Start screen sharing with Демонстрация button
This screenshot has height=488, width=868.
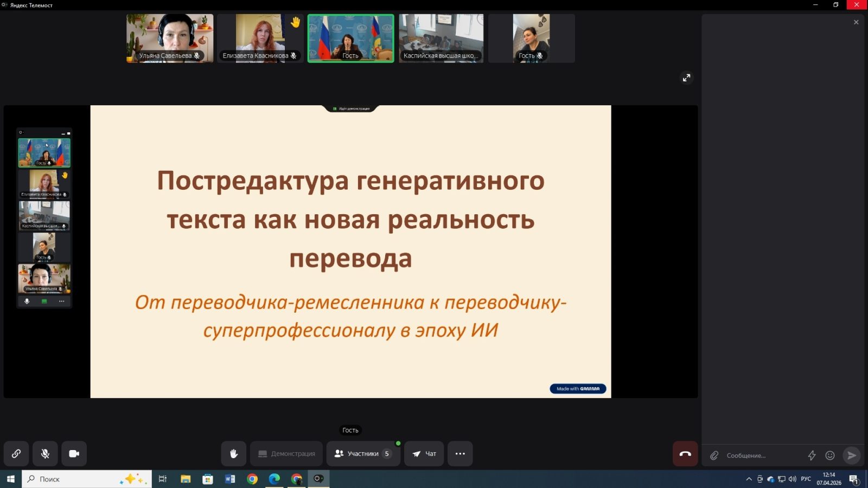click(x=286, y=454)
